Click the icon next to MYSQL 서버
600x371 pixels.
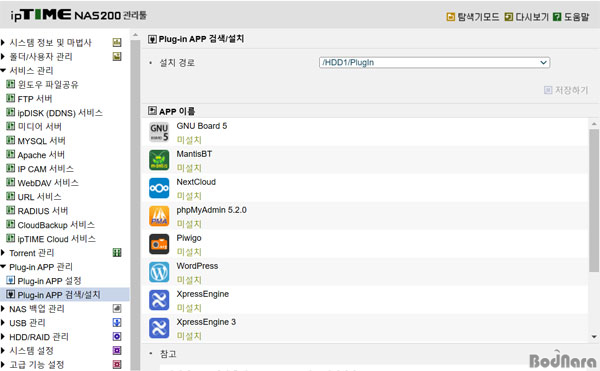click(x=11, y=140)
